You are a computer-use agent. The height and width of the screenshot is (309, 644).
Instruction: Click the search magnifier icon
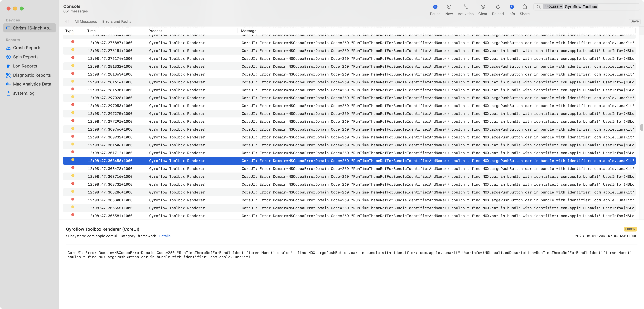[x=538, y=7]
